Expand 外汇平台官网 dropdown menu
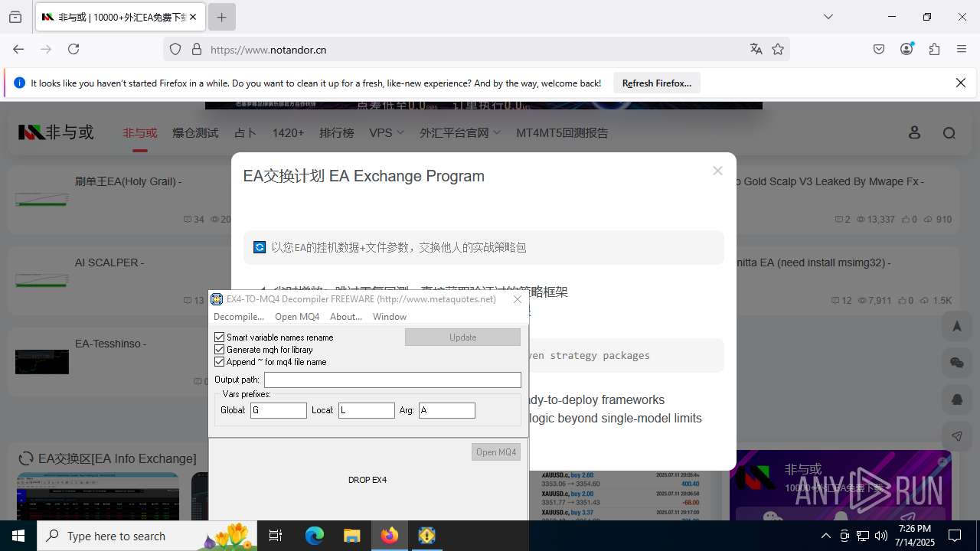980x551 pixels. coord(460,132)
